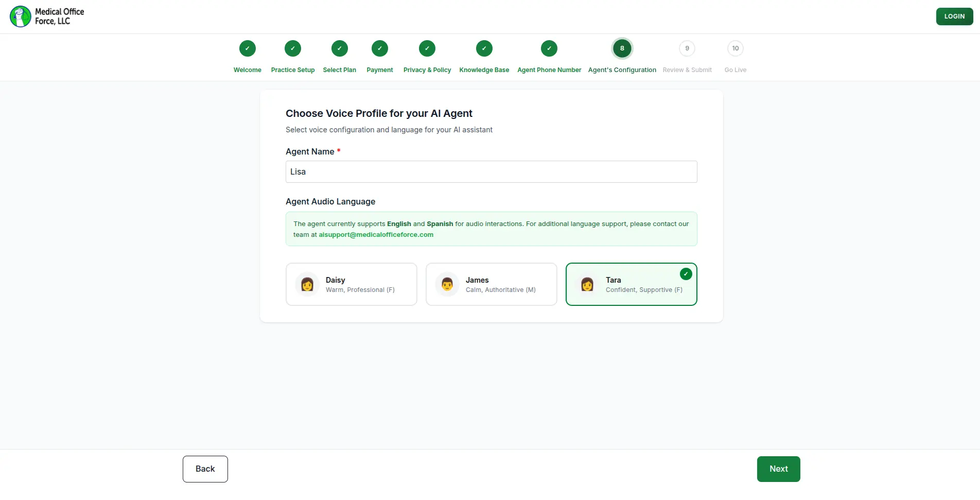Click the step 8 Agent's Configuration circle
Image resolution: width=980 pixels, height=500 pixels.
[622, 48]
